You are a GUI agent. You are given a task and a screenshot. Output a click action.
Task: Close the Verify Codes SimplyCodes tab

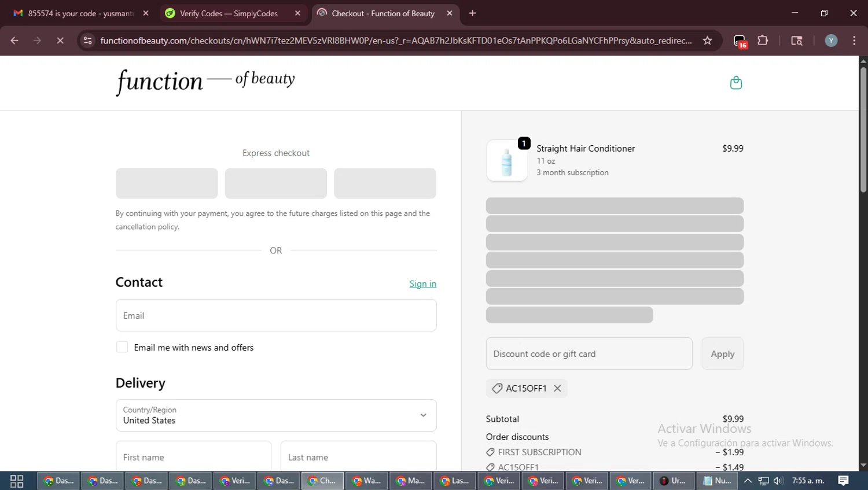click(297, 13)
